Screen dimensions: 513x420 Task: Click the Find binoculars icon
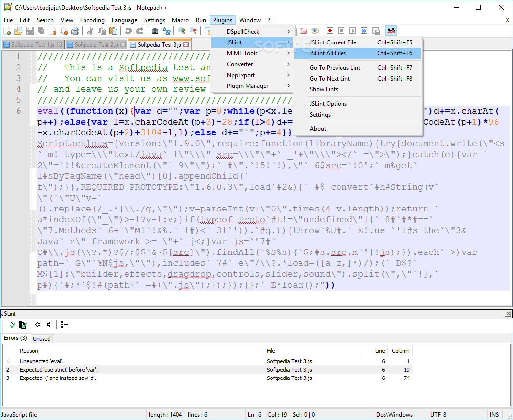(x=155, y=31)
